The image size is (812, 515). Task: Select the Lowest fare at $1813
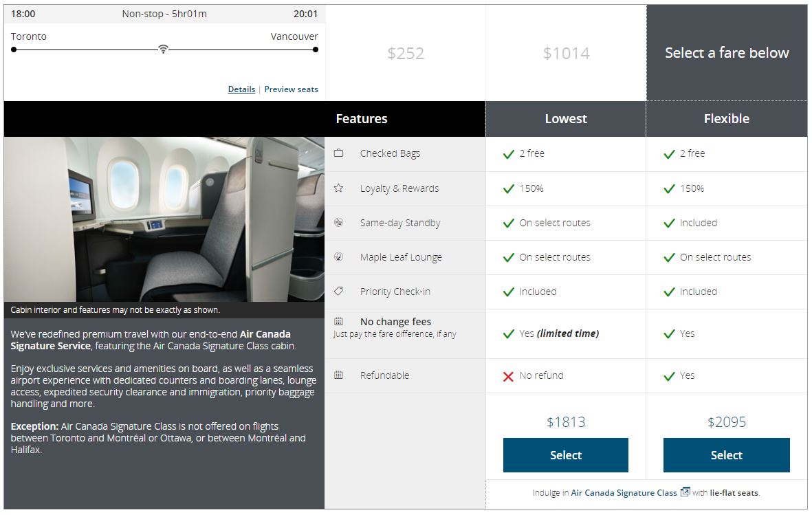(565, 455)
